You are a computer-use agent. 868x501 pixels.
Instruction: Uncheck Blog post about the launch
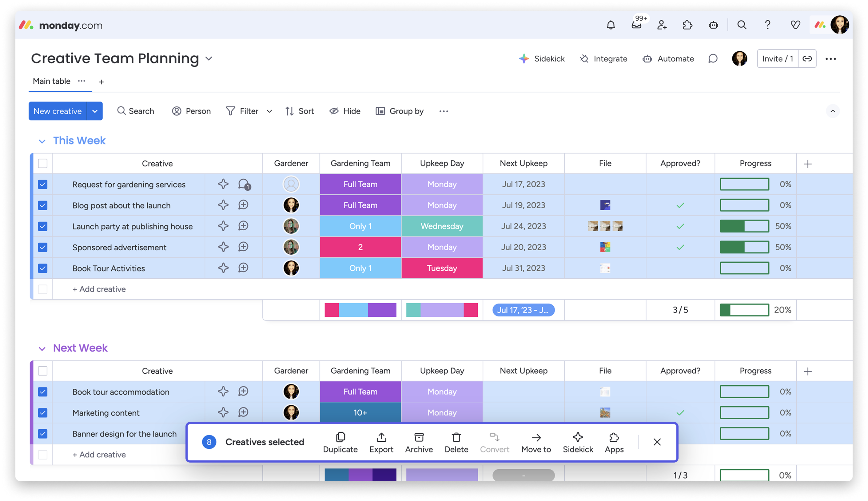pos(43,205)
